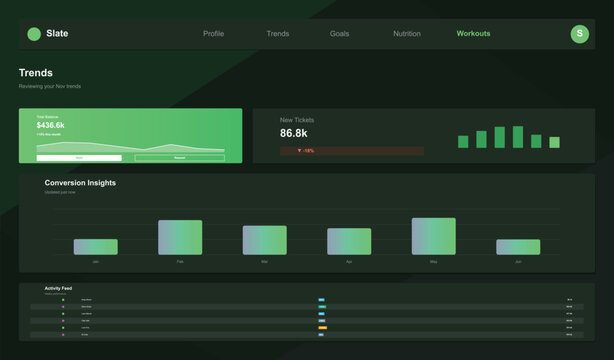Screen dimensions: 614x360
Task: Click the red down-arrow percentage change badge
Action: pos(352,151)
